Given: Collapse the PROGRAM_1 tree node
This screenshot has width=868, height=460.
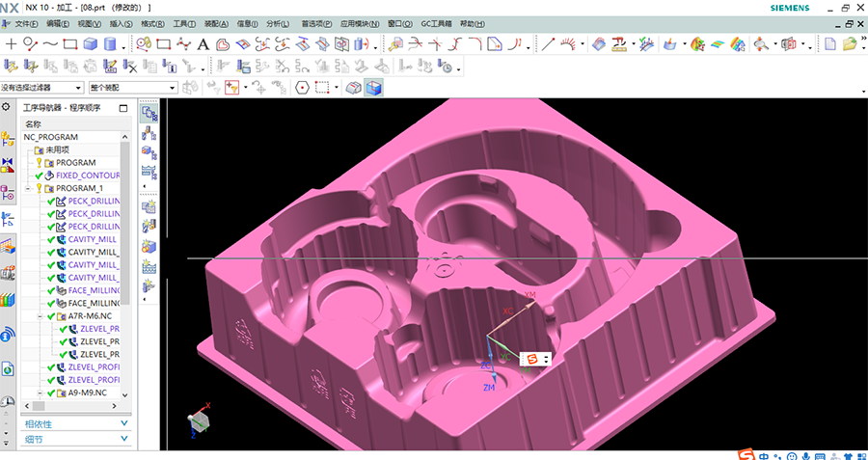Looking at the screenshot, I should (x=29, y=188).
